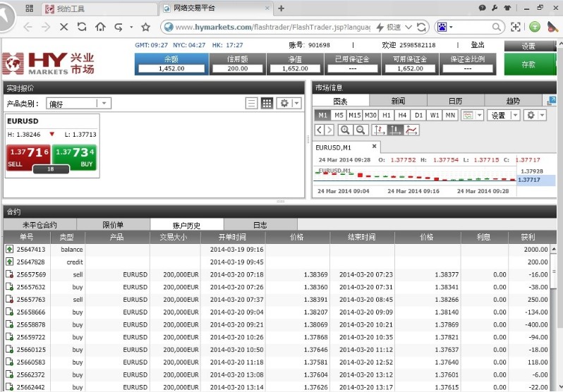Select the W1 timeframe
The height and width of the screenshot is (392, 563).
tap(435, 115)
